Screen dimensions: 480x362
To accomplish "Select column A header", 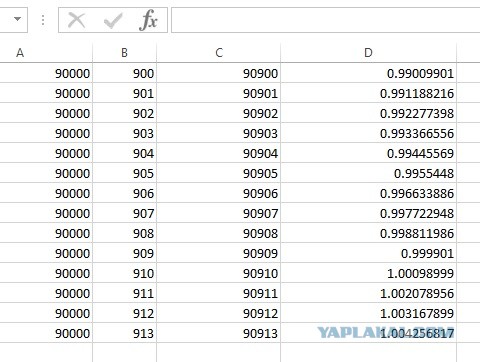I will pos(46,53).
